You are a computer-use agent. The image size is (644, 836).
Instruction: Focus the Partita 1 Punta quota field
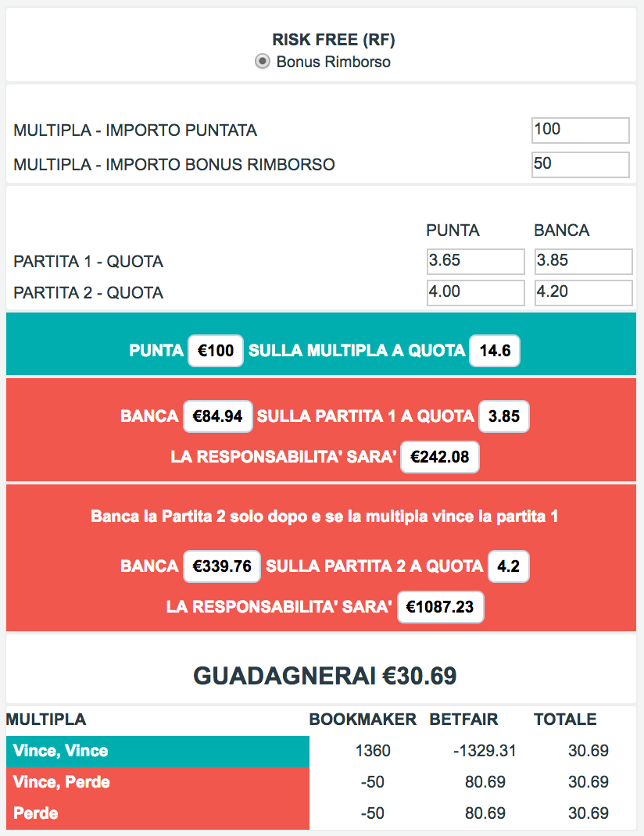click(475, 261)
